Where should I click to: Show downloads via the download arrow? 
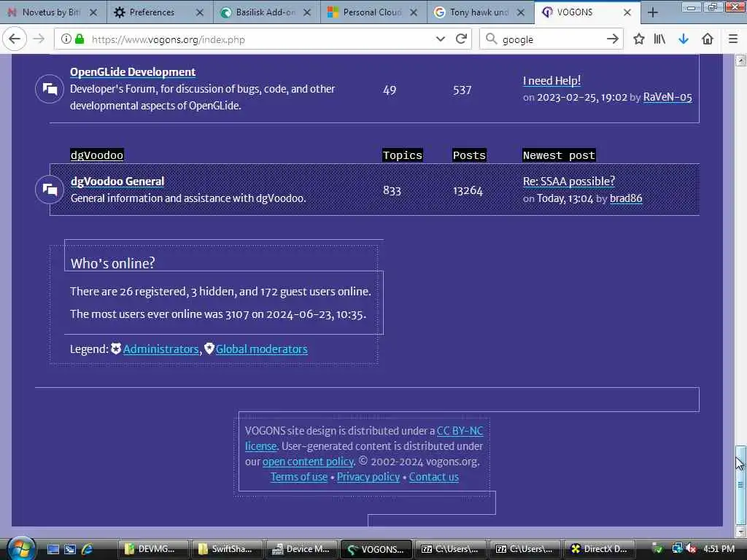click(x=683, y=39)
